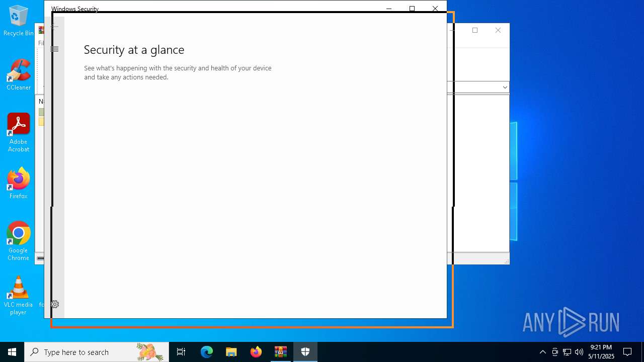Click the taskbar search box

[97, 352]
